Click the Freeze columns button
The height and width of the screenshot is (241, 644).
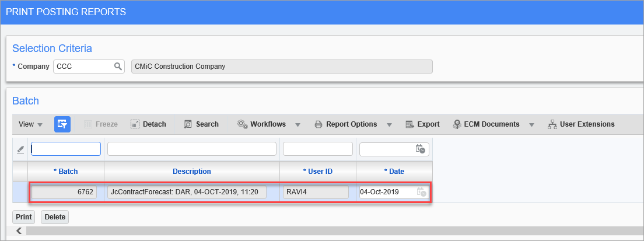pyautogui.click(x=100, y=124)
